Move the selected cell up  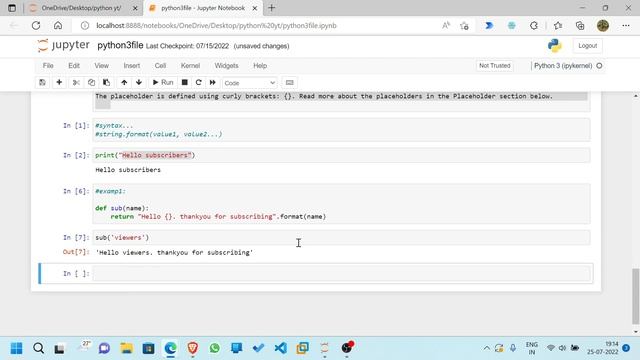point(124,82)
